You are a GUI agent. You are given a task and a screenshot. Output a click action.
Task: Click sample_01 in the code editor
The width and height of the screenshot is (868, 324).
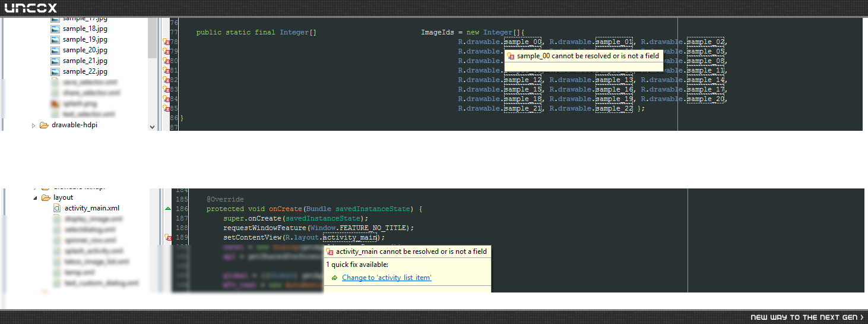click(x=614, y=42)
